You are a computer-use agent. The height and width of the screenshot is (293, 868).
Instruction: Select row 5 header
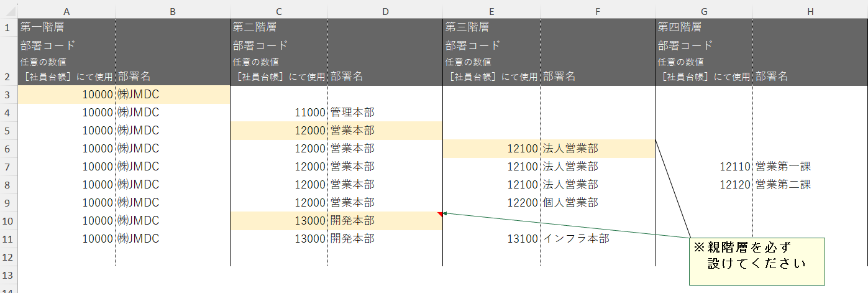(x=9, y=131)
